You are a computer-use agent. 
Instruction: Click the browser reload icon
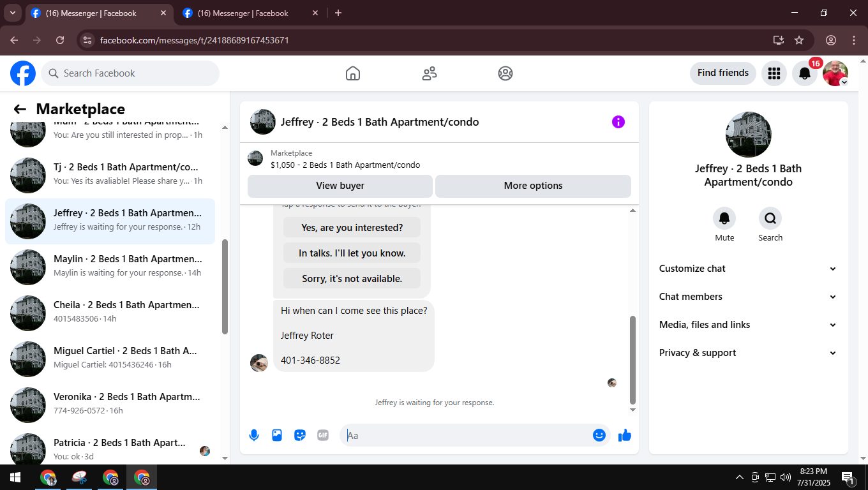click(60, 40)
